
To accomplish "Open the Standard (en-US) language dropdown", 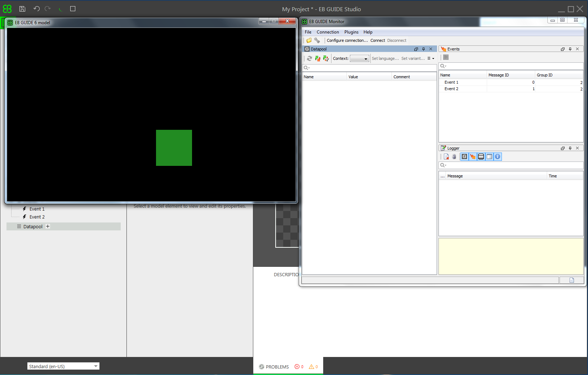I will 63,366.
